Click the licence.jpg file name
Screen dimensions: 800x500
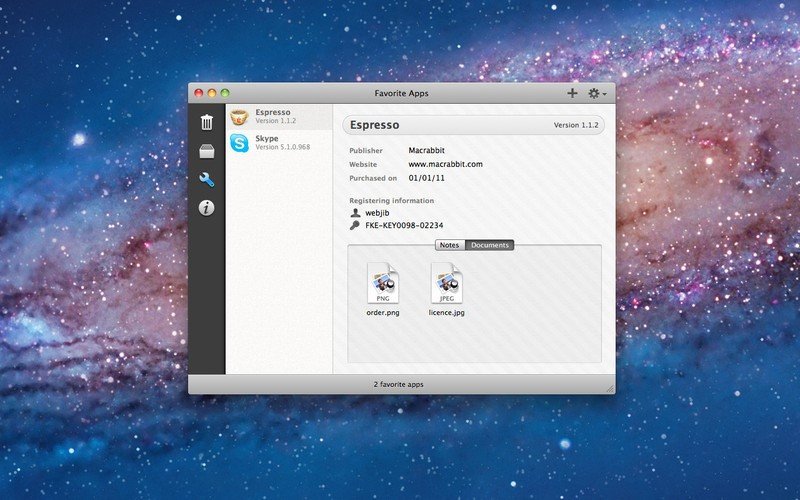pos(447,313)
